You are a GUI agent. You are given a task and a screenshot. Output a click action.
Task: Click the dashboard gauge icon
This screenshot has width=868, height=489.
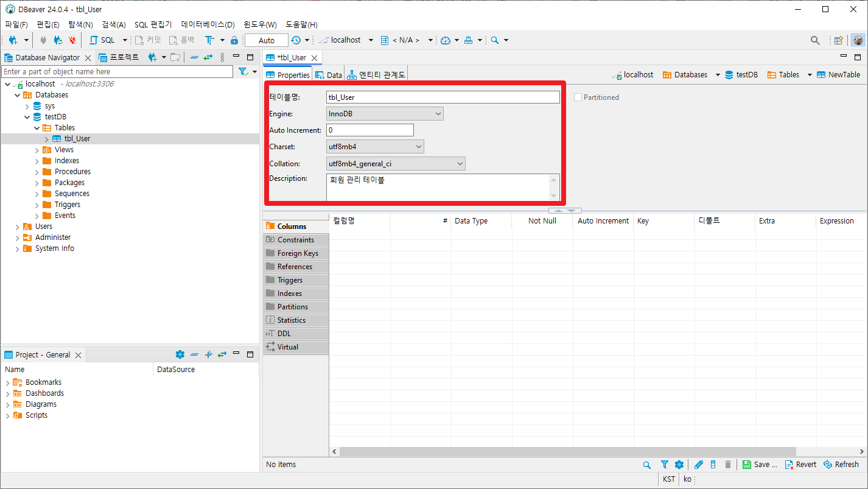(x=446, y=40)
